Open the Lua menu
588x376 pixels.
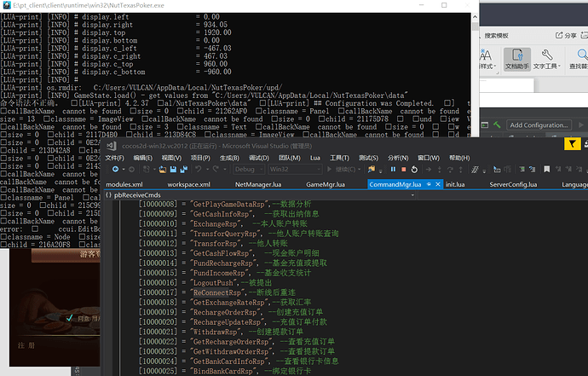coord(315,158)
